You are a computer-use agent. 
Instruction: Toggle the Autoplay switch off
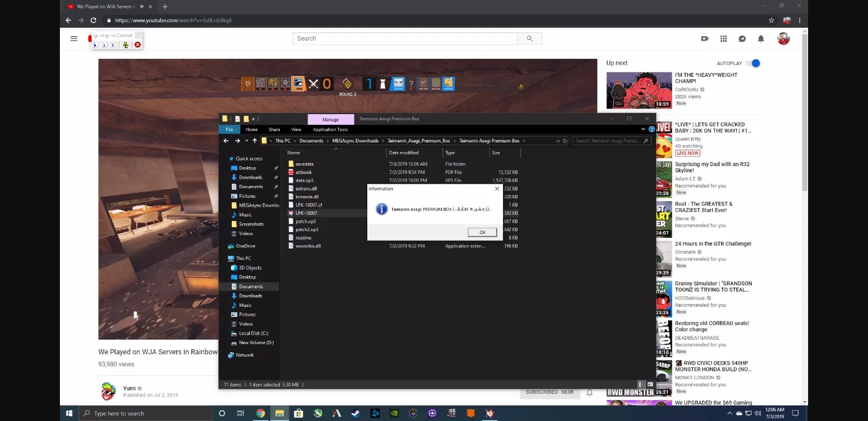pos(754,63)
